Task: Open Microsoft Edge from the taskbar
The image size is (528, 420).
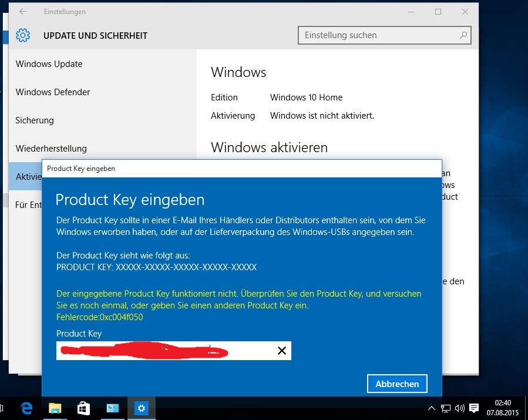Action: (26, 408)
